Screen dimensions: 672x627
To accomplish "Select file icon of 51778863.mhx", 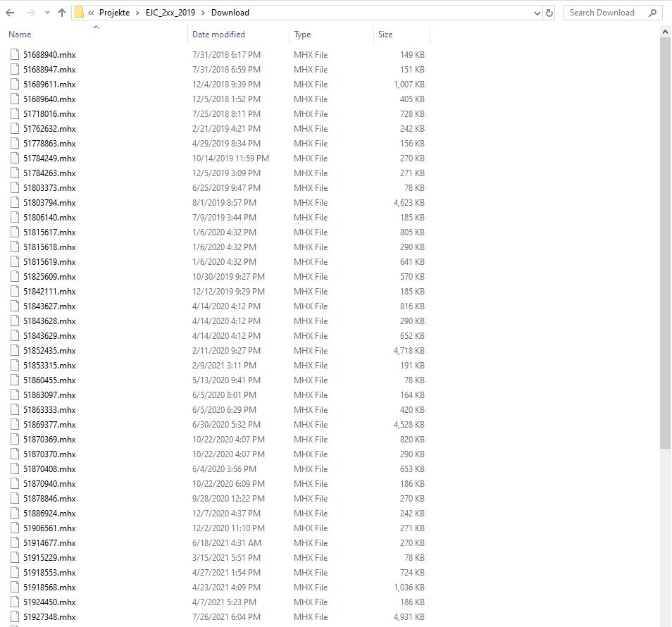I will pyautogui.click(x=15, y=143).
